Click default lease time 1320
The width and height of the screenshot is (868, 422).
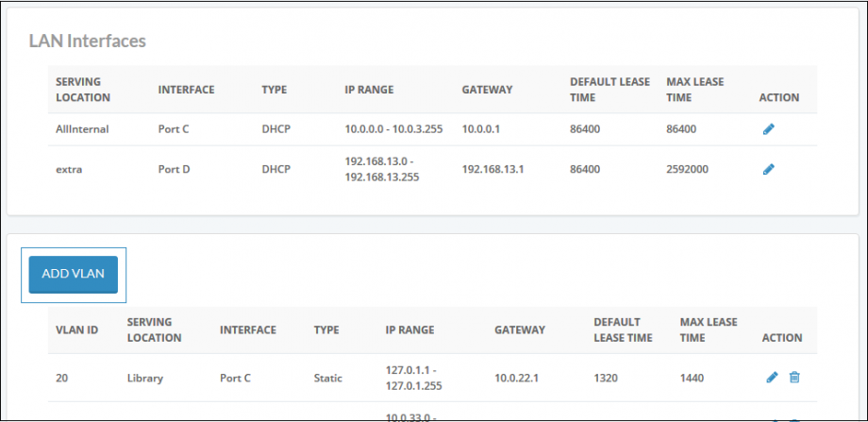(x=606, y=379)
